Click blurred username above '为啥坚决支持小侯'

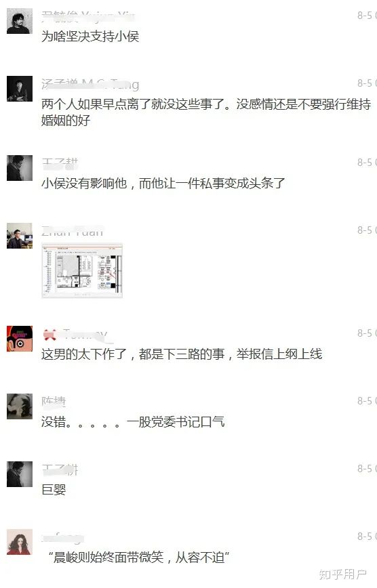click(x=88, y=16)
